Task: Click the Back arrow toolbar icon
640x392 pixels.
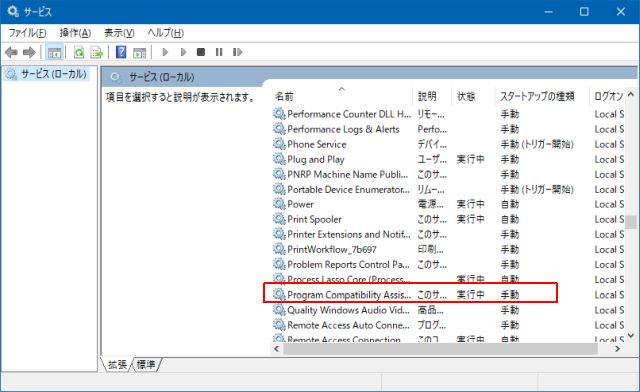Action: [x=11, y=52]
